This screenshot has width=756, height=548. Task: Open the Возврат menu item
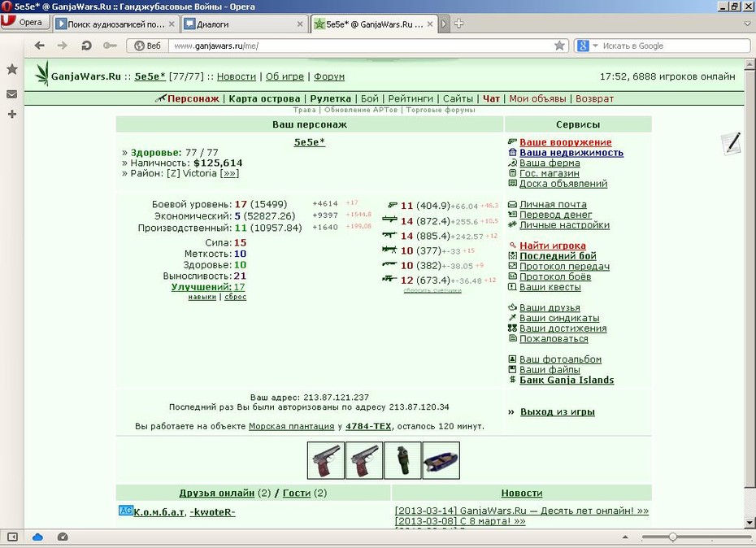coord(594,99)
